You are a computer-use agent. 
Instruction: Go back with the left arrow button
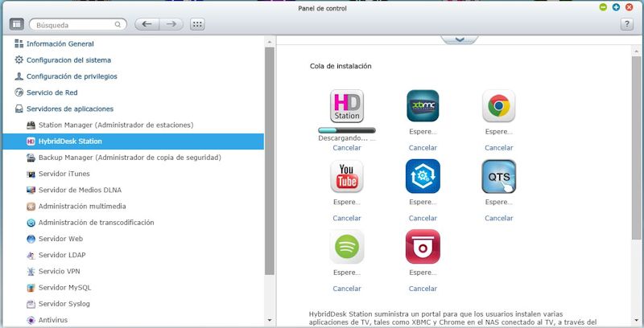click(147, 24)
